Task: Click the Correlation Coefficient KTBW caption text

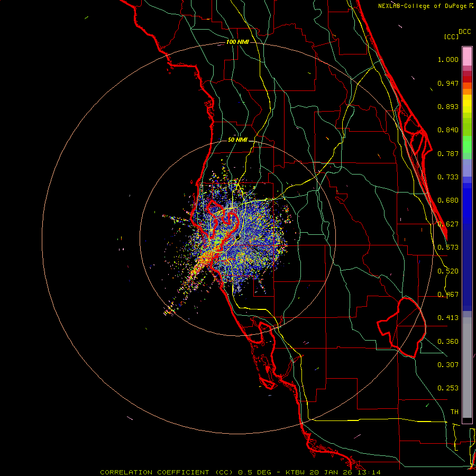Action: coord(240,472)
